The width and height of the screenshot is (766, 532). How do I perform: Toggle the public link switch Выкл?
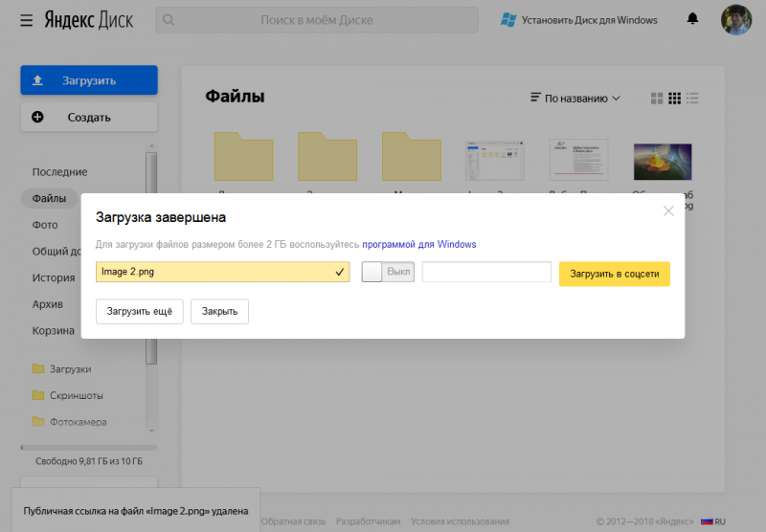coord(387,273)
